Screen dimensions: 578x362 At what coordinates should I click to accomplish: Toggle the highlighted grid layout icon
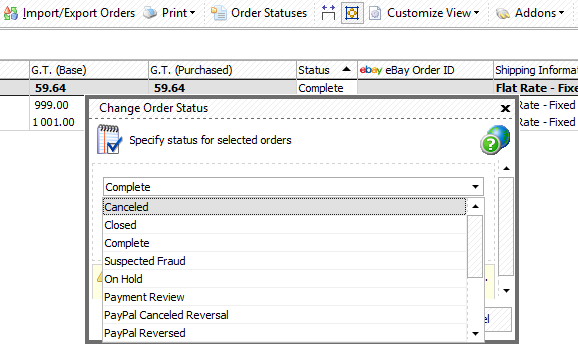(352, 13)
